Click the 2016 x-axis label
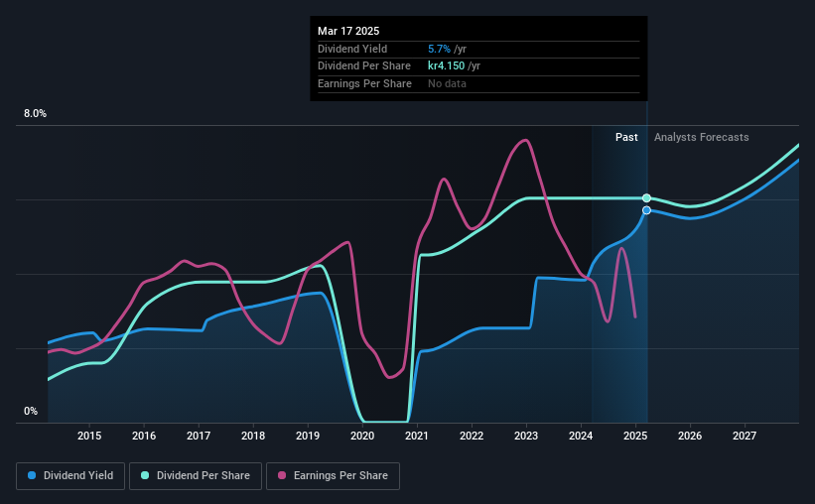Viewport: 815px width, 504px height. point(144,436)
